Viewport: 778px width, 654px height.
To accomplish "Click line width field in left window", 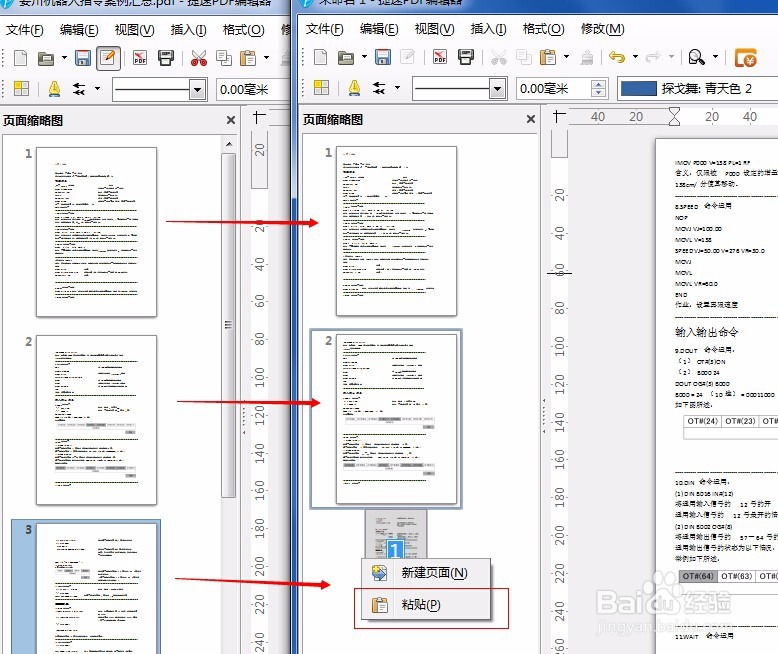I will coord(253,90).
